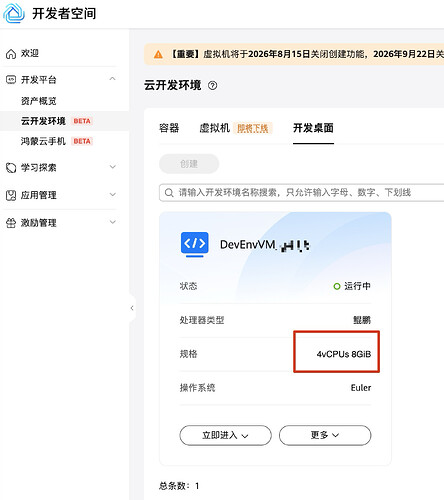Select the 开发桌面 tab

tap(313, 128)
